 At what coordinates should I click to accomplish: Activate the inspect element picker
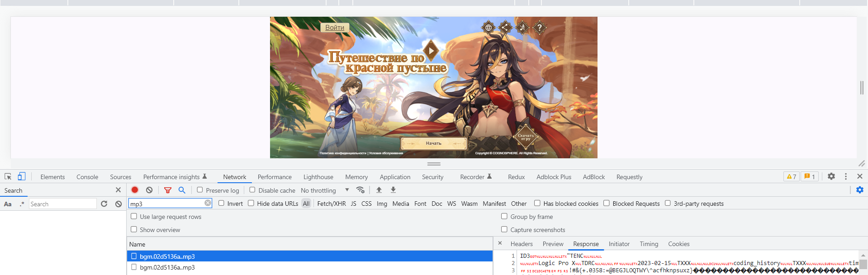8,176
